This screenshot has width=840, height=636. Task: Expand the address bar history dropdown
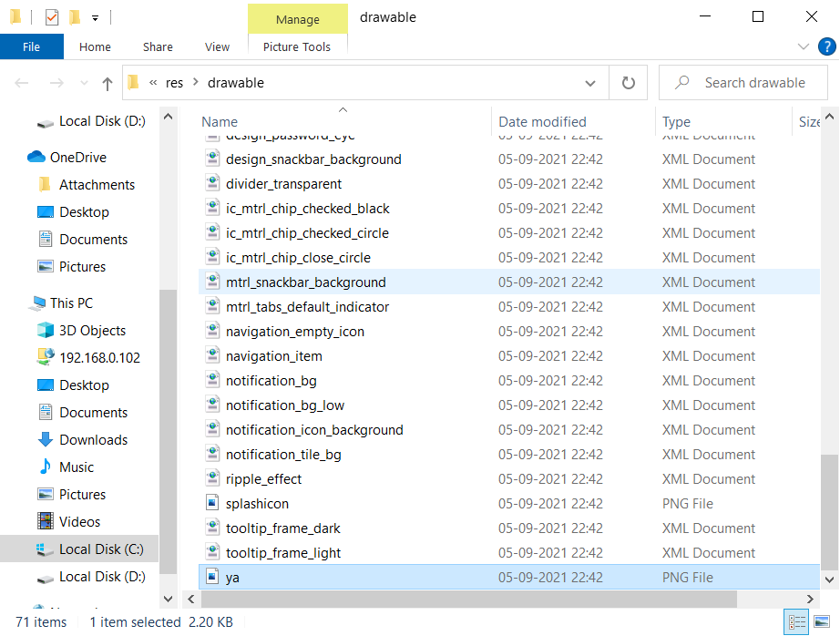click(590, 83)
